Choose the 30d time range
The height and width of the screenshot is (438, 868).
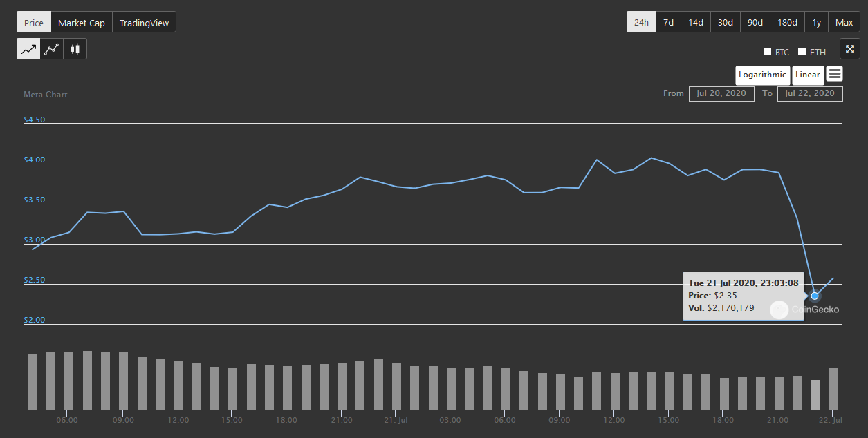(x=725, y=22)
